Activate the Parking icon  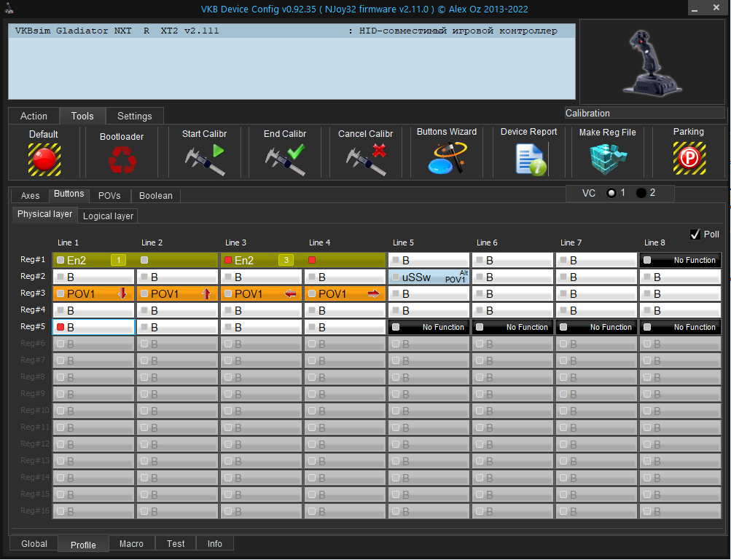[x=688, y=158]
